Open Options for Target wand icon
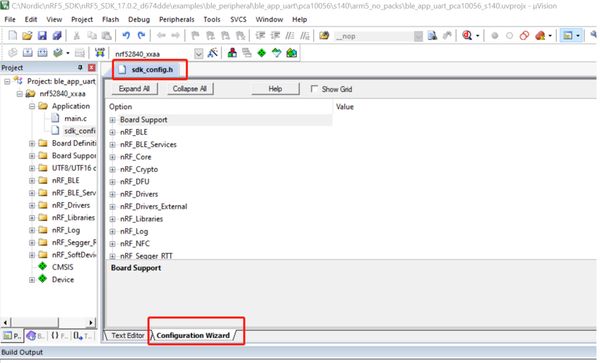The image size is (600, 363). coord(212,53)
